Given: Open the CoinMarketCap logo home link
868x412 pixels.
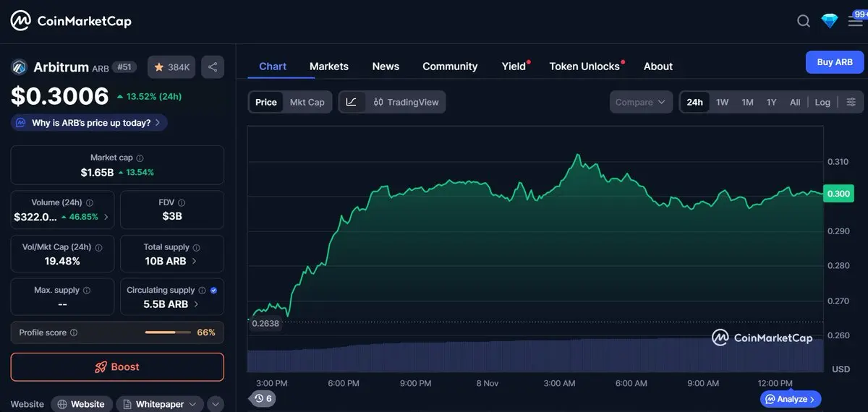Looking at the screenshot, I should click(x=71, y=21).
